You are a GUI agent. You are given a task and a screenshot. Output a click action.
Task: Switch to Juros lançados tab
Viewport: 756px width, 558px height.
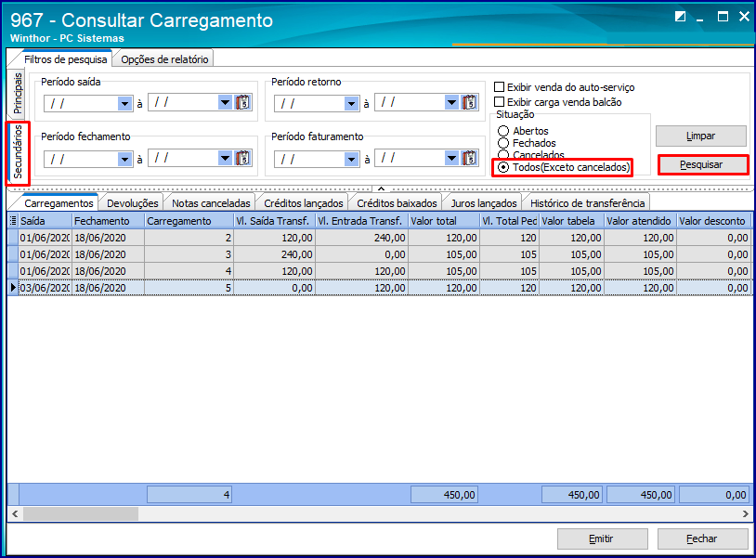click(484, 203)
